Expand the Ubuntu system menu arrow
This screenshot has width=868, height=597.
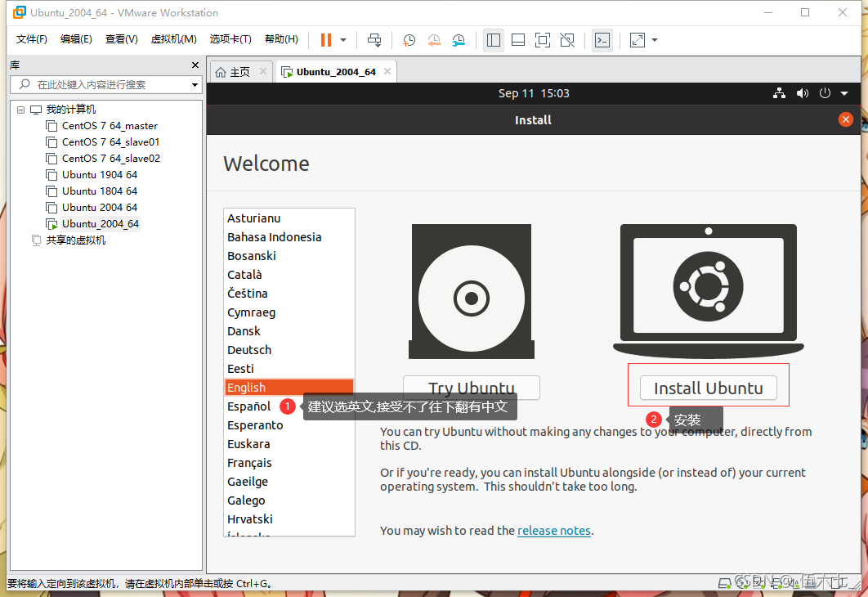844,93
